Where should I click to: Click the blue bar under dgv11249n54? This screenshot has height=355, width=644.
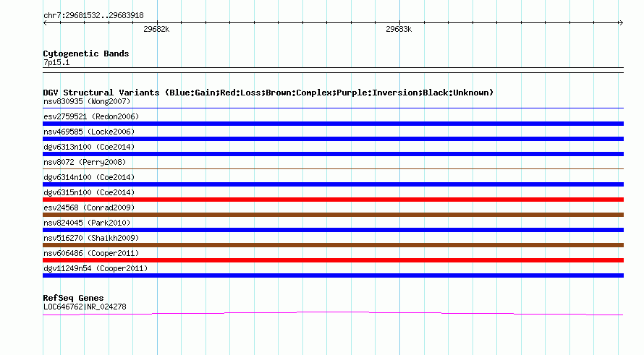click(x=333, y=275)
